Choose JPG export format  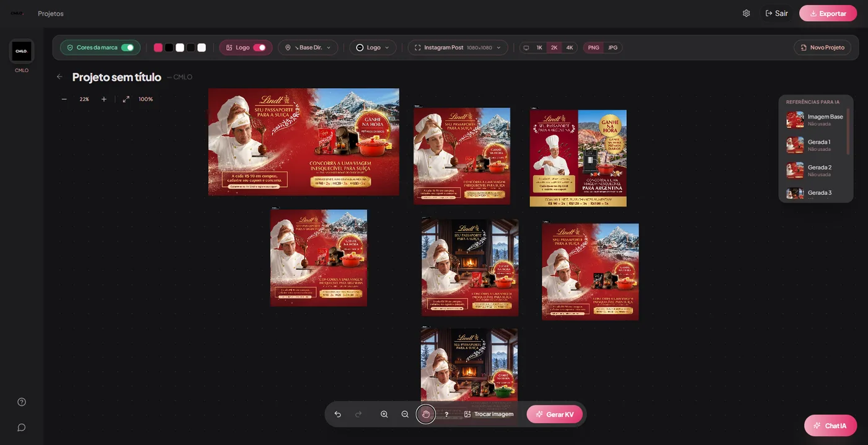[613, 48]
